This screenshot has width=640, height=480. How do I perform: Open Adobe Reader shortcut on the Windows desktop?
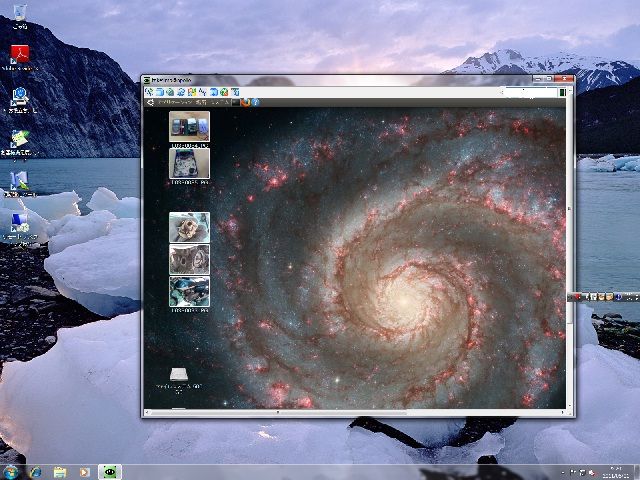pos(20,54)
